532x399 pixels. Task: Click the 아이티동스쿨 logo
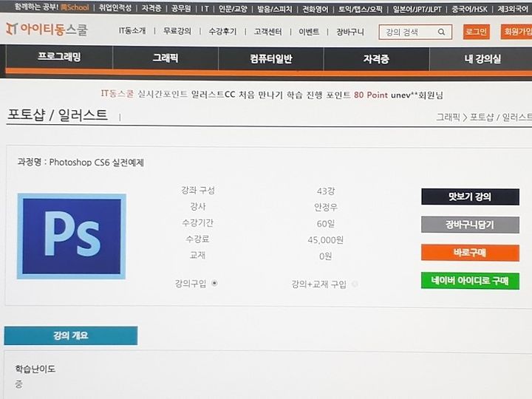coord(47,30)
